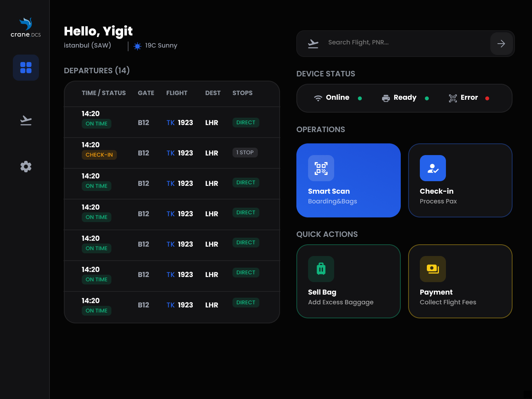Click the printer Ready status icon

pyautogui.click(x=386, y=98)
